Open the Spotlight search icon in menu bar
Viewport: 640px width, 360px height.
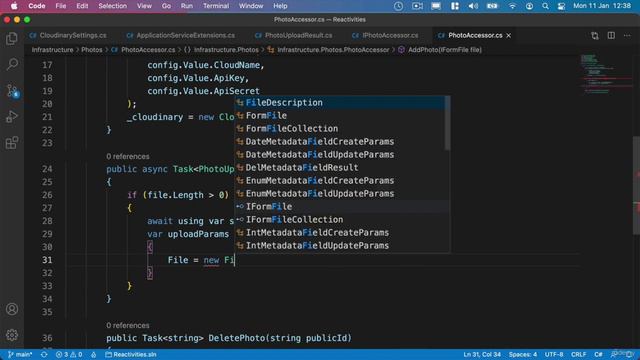[x=545, y=6]
